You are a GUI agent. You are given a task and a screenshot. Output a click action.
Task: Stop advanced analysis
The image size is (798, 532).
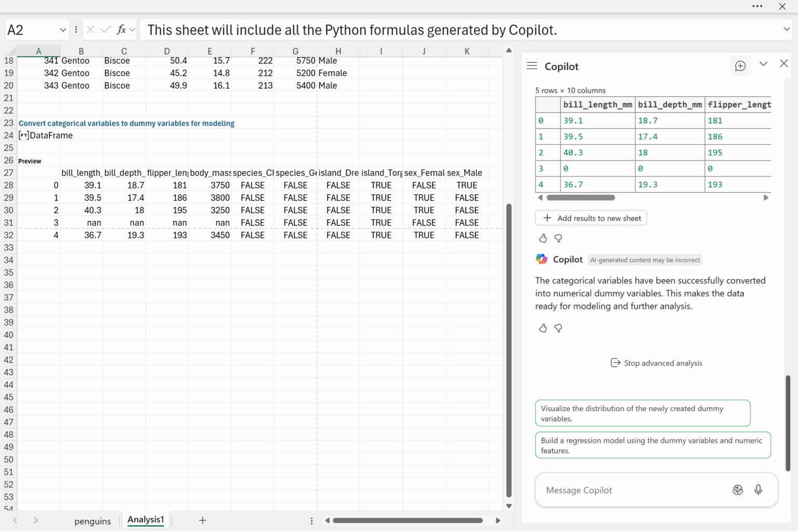657,363
